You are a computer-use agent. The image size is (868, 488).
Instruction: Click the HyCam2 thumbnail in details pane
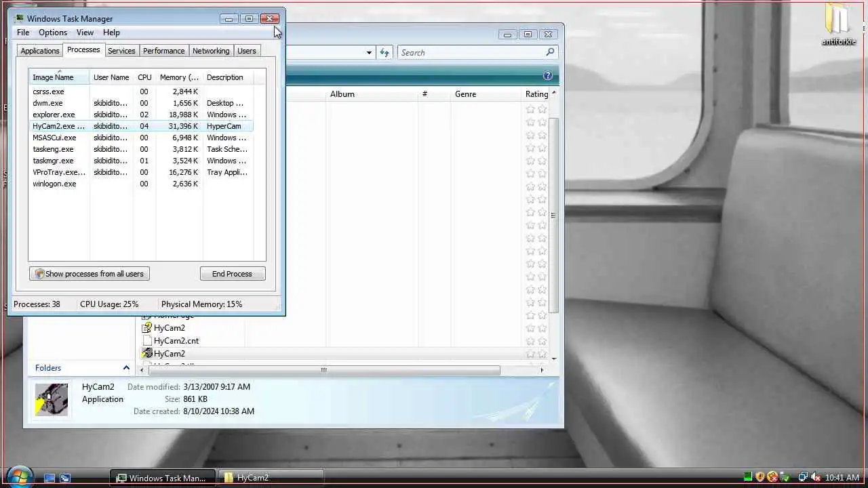coord(52,400)
